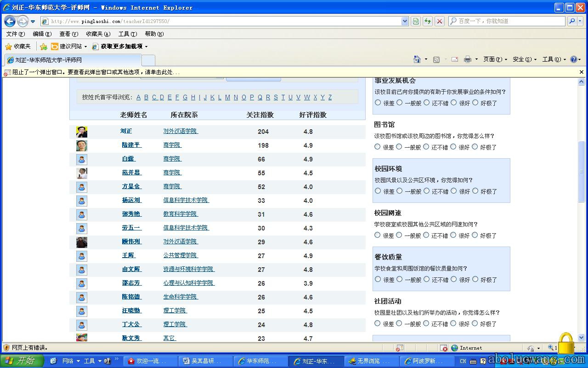Expand 页面(P) command bar menu
This screenshot has height=368, width=588.
coord(495,59)
